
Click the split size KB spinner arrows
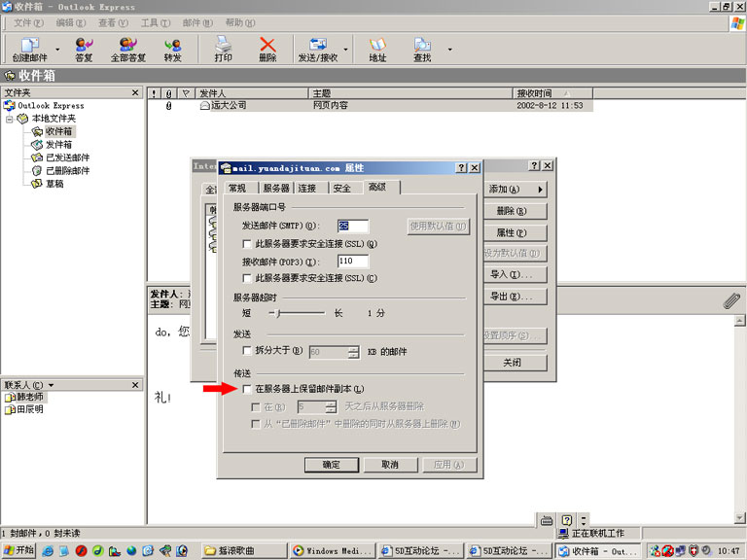[x=353, y=352]
